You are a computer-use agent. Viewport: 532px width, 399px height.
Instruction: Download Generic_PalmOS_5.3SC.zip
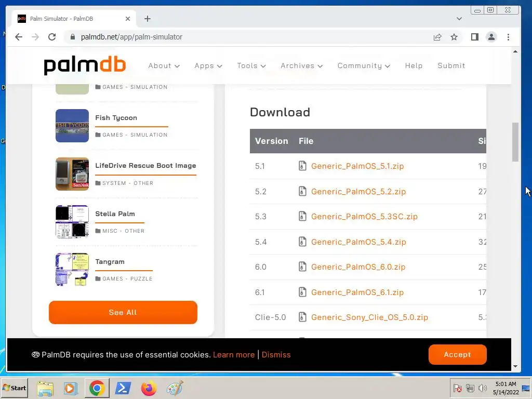(x=364, y=217)
